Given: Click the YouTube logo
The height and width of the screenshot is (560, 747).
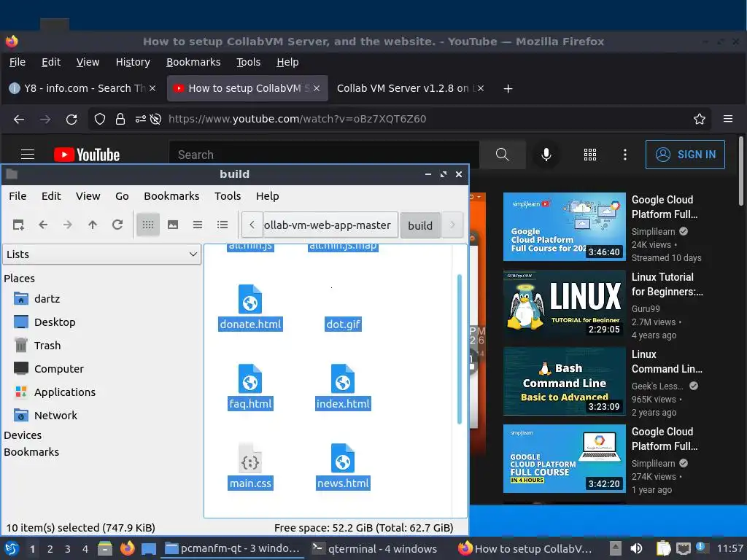Looking at the screenshot, I should point(87,155).
